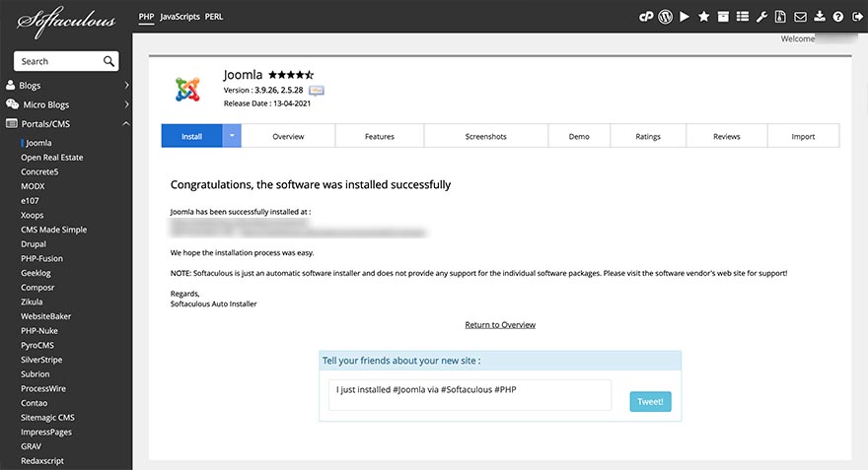Screen dimensions: 868x470
Task: Select MODX in the sidebar
Action: 33,186
